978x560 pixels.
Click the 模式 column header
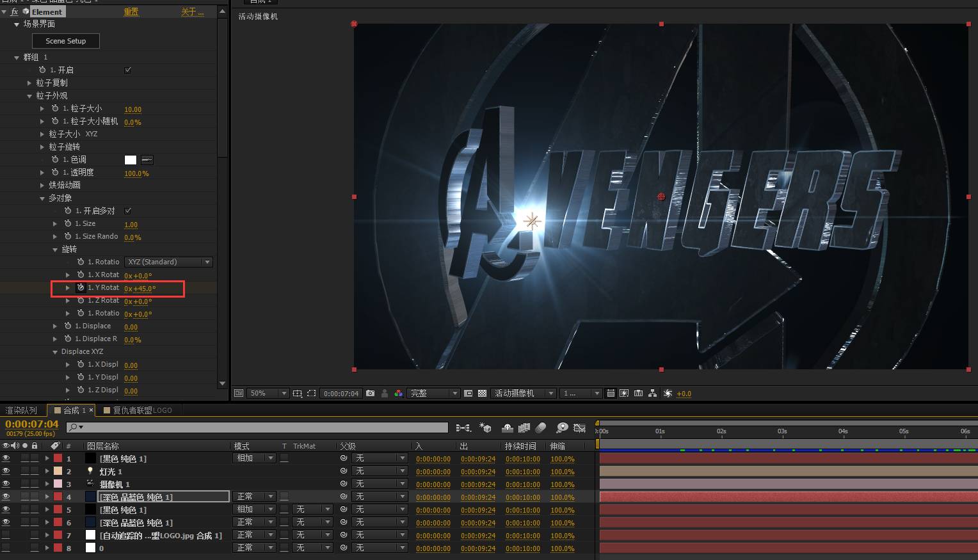(x=242, y=446)
